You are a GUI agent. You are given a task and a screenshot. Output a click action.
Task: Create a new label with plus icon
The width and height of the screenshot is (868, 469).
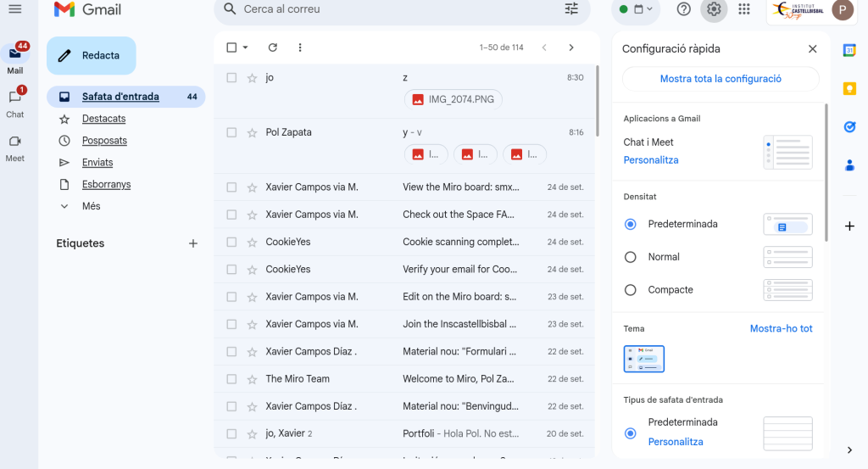tap(192, 243)
